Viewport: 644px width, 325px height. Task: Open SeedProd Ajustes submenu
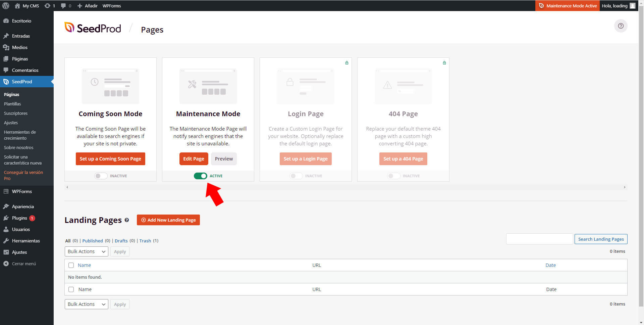pos(11,123)
